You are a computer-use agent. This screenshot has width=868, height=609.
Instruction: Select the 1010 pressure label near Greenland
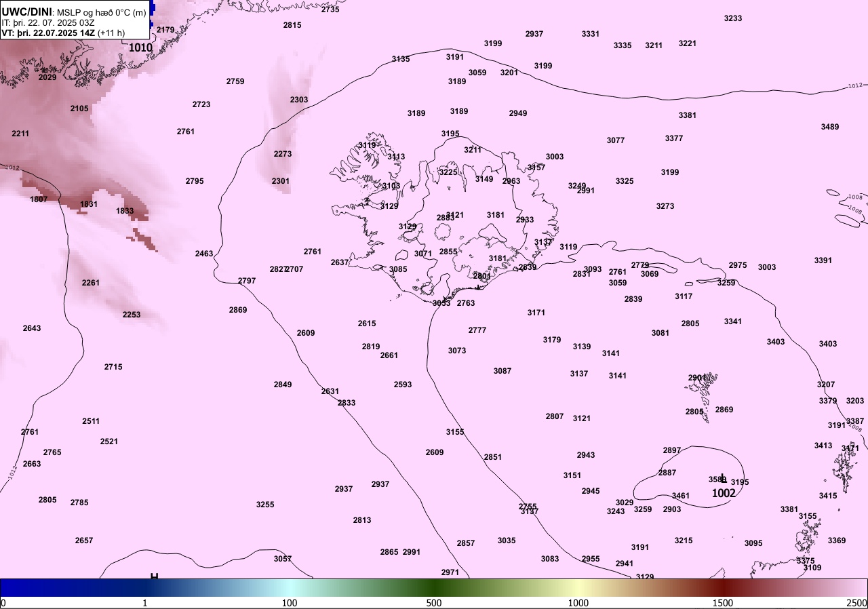pyautogui.click(x=140, y=47)
